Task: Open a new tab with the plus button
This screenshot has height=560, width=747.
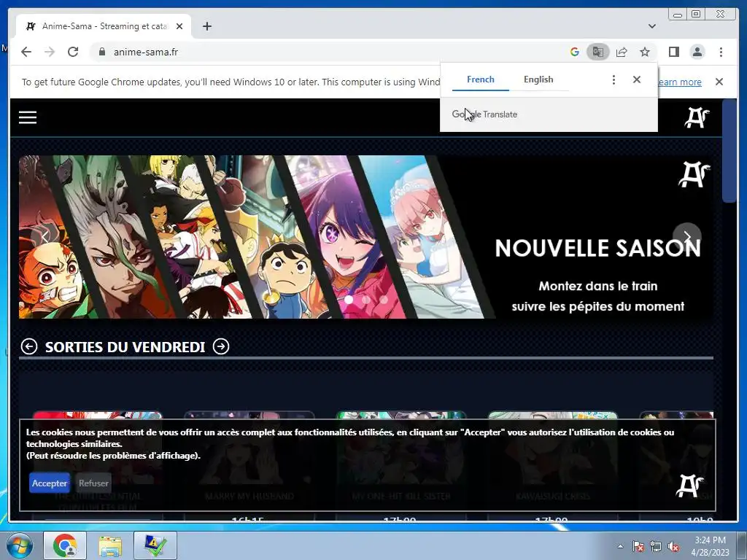Action: [x=206, y=26]
